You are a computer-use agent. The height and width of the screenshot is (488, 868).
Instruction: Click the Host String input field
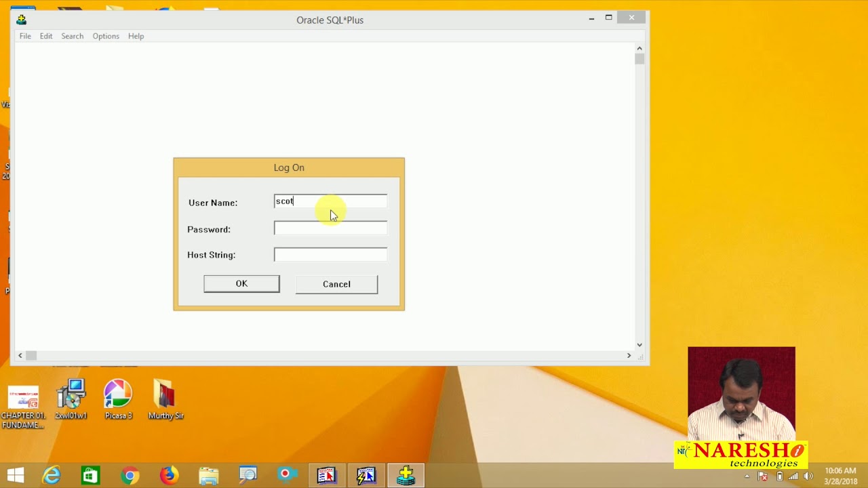[x=330, y=255]
